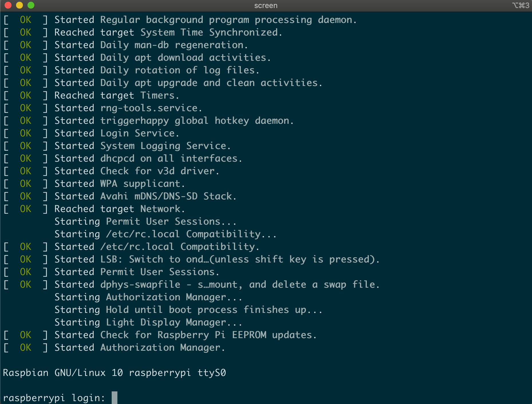Click the 'Started Avahi mDNS/DNS-SD Stack.' line
Screen dimensions: 532x404
145,196
